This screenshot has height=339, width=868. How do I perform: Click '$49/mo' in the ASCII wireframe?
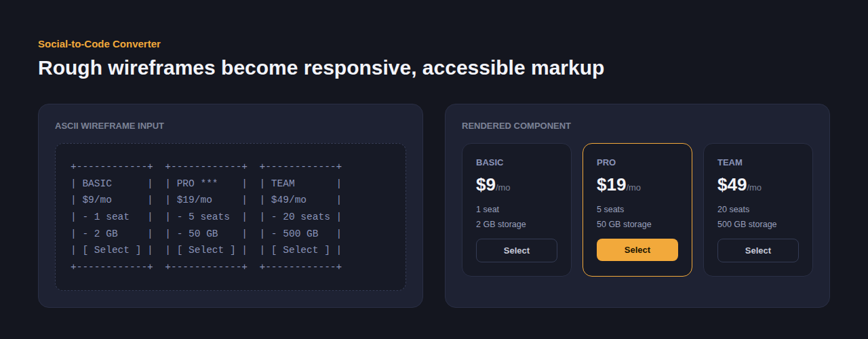click(x=288, y=199)
